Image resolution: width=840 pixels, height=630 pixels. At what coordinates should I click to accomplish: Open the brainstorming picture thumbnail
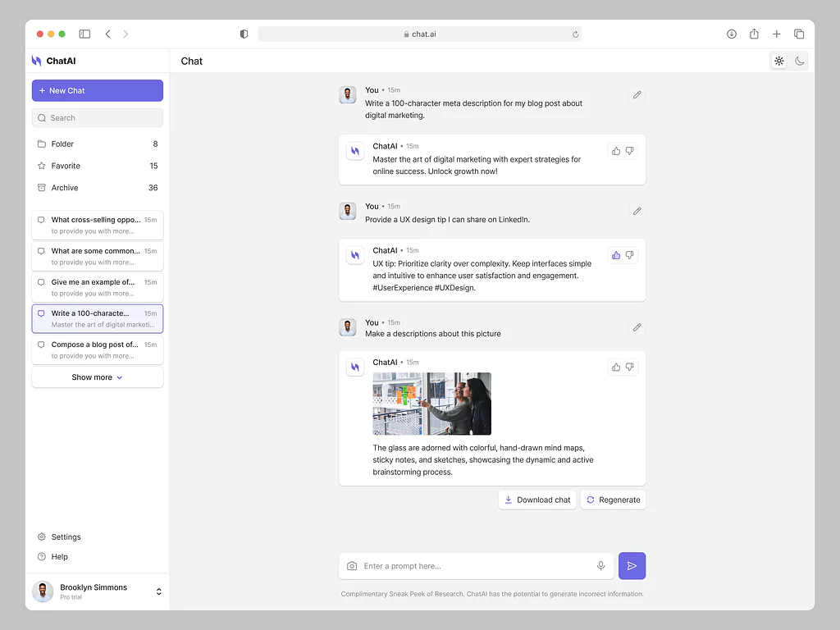pos(431,404)
